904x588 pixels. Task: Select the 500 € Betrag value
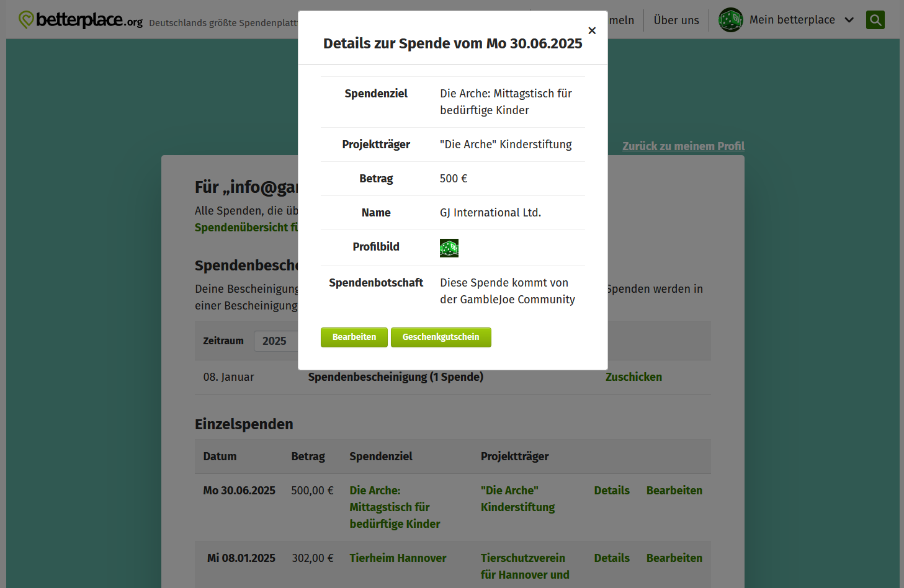click(x=454, y=178)
